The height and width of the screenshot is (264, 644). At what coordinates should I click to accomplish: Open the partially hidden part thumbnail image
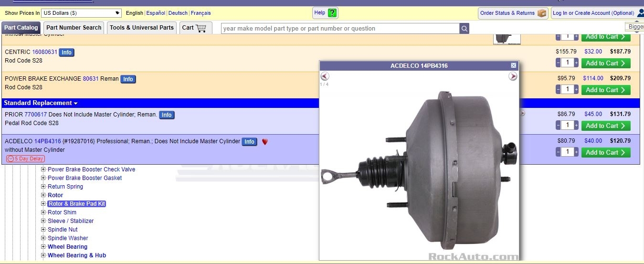pyautogui.click(x=507, y=39)
